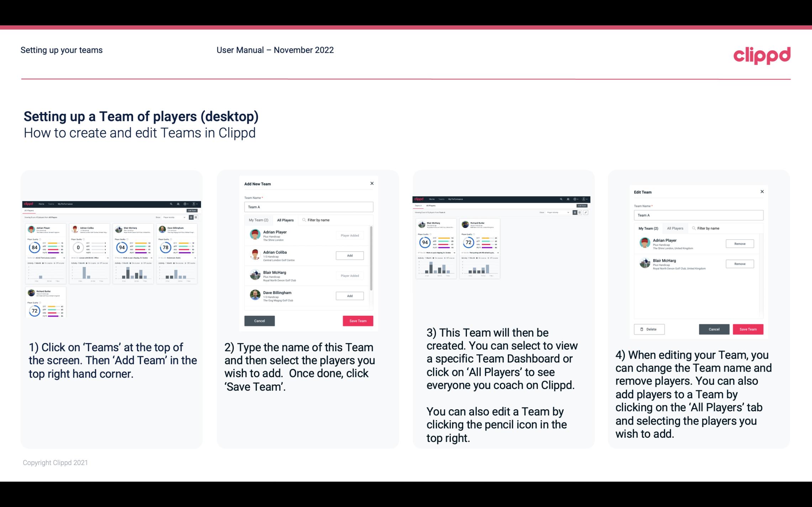Click Add button next to Adrian Coliba

[x=349, y=255]
